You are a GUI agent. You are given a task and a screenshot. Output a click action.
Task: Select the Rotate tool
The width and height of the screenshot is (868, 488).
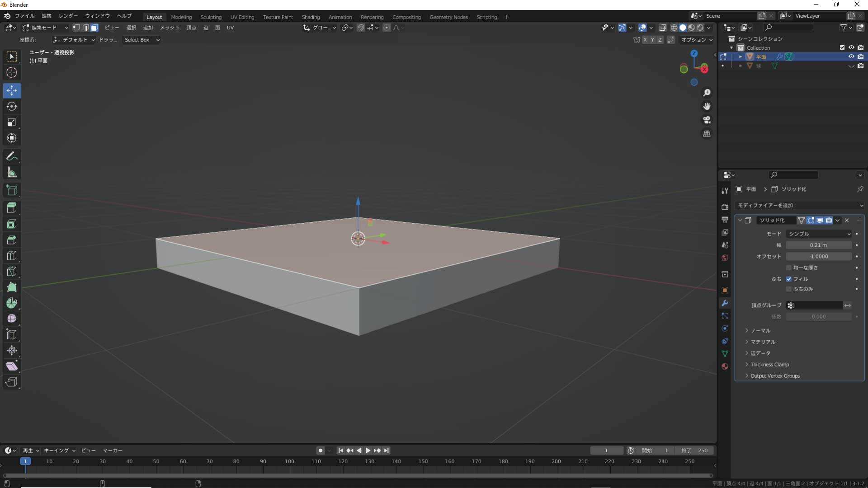pos(12,107)
